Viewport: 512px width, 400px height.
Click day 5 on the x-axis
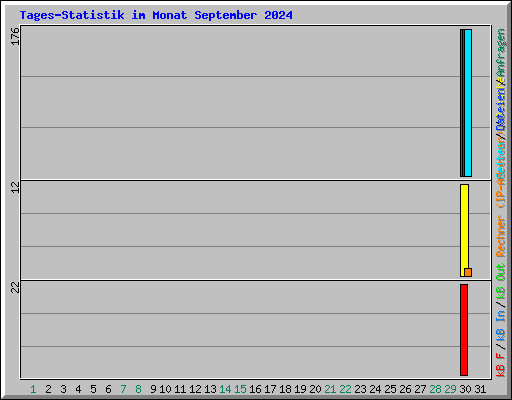point(93,389)
